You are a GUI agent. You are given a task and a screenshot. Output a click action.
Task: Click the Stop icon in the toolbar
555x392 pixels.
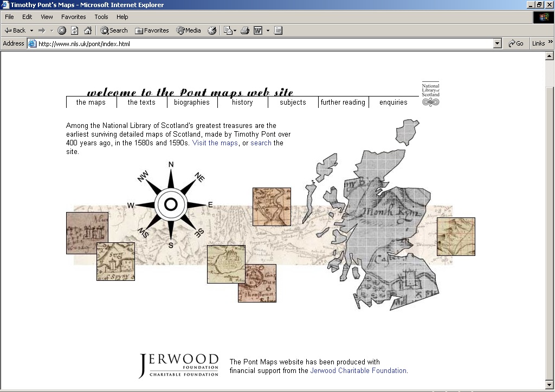click(61, 30)
